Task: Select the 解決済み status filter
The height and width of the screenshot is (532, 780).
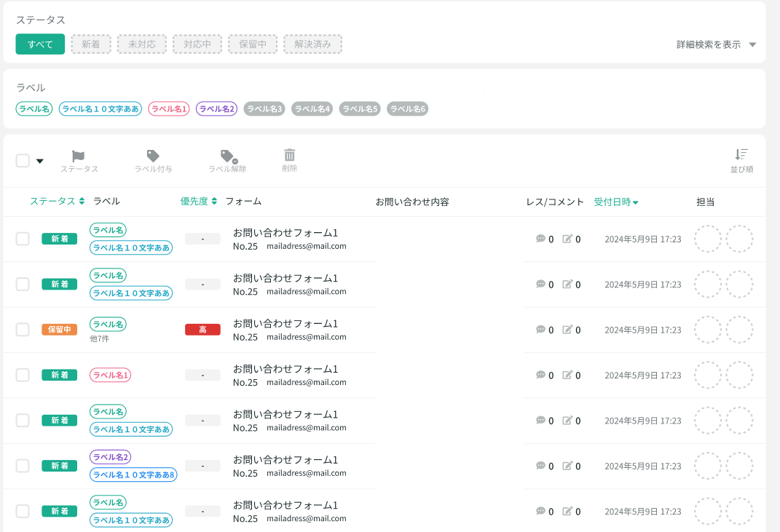Action: pyautogui.click(x=313, y=44)
